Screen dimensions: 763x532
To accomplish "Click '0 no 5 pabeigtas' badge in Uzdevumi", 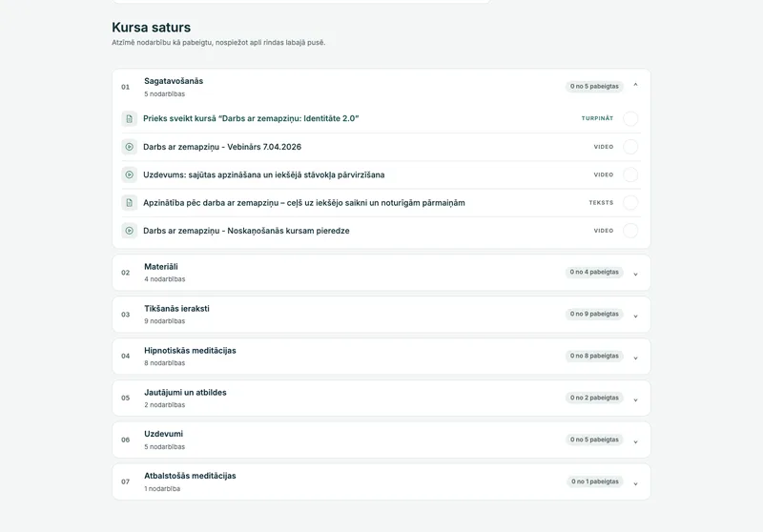I will (x=594, y=440).
